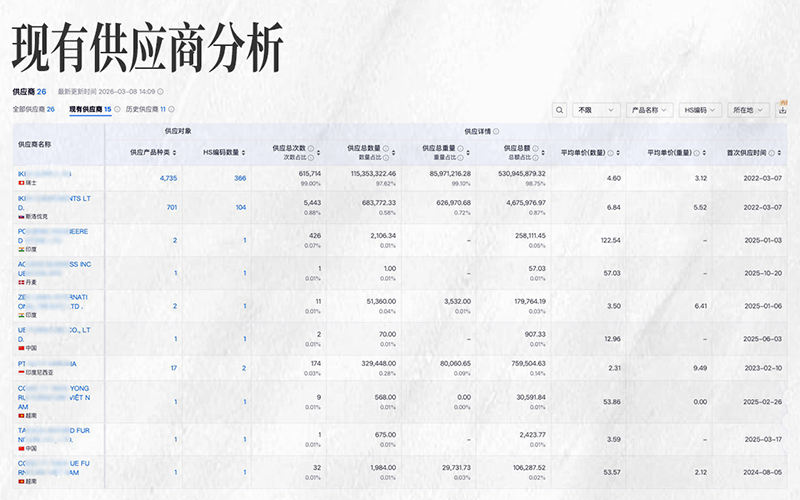The height and width of the screenshot is (500, 800).
Task: Click product count link 4,735
Action: click(x=167, y=178)
